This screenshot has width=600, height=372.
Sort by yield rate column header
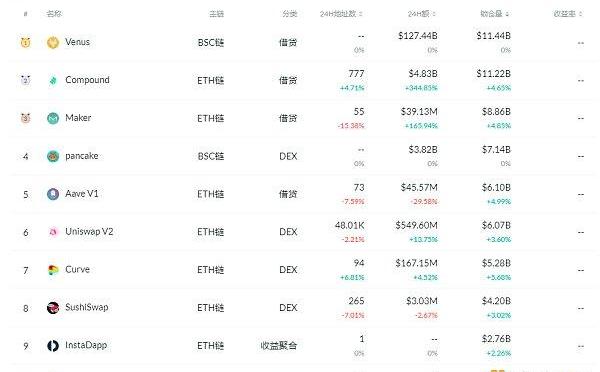(x=568, y=14)
